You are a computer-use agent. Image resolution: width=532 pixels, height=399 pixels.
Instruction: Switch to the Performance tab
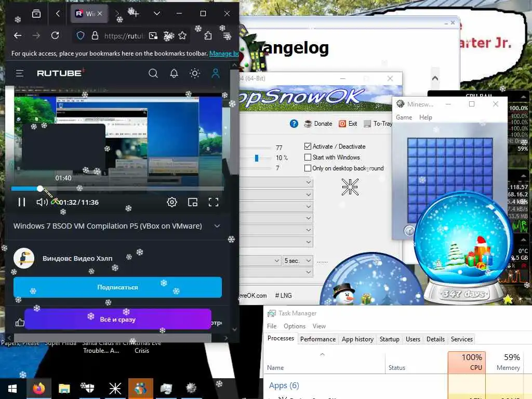pos(318,339)
